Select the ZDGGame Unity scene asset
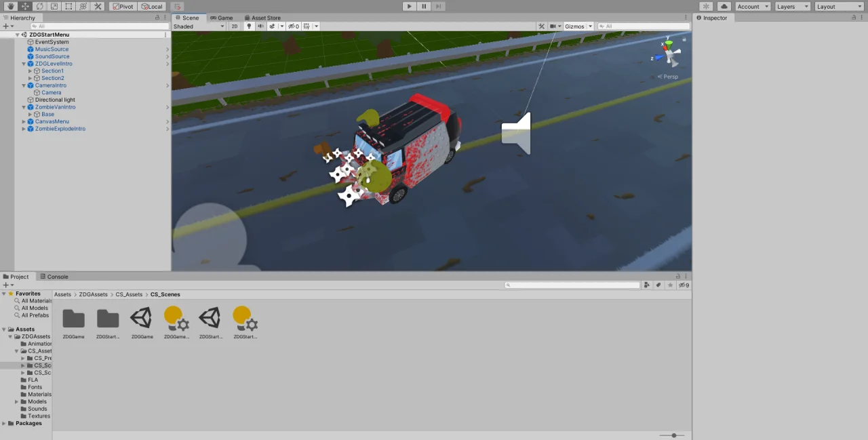Viewport: 868px width, 440px height. pos(142,322)
